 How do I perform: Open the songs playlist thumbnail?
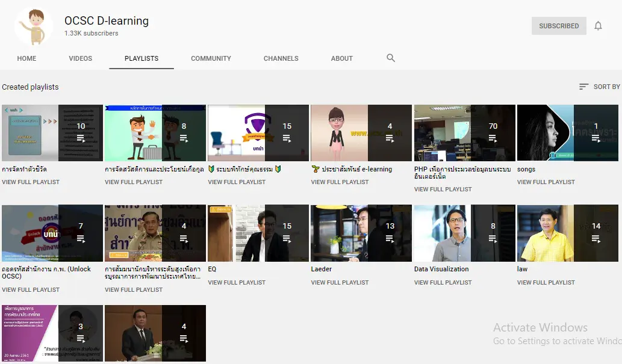[x=568, y=133]
